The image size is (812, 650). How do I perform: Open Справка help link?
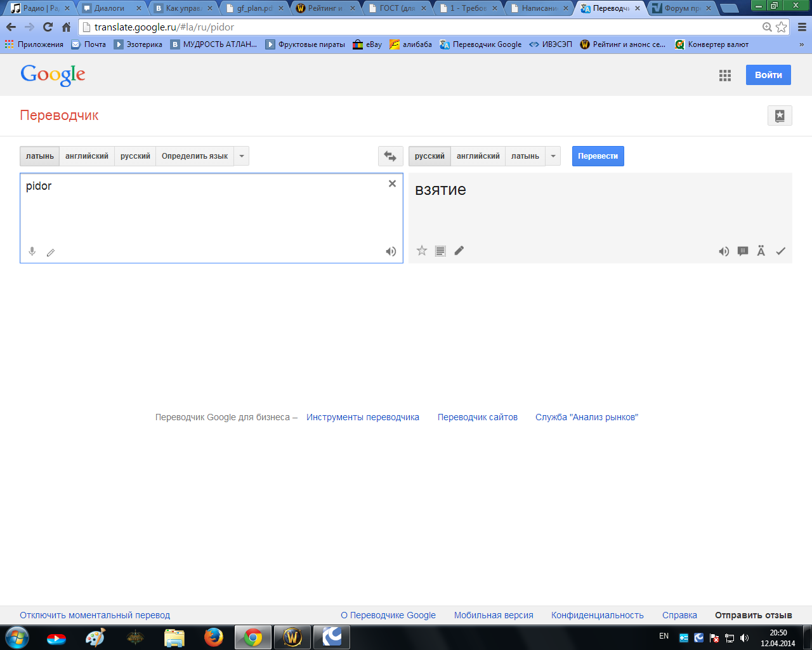679,615
